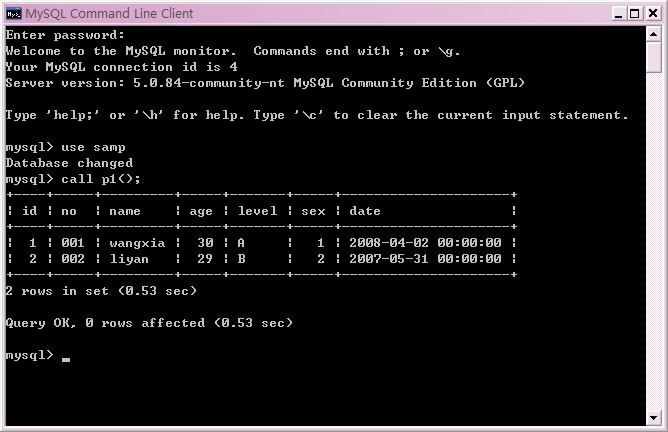Close the MySQL Command Line Client window

tap(653, 14)
